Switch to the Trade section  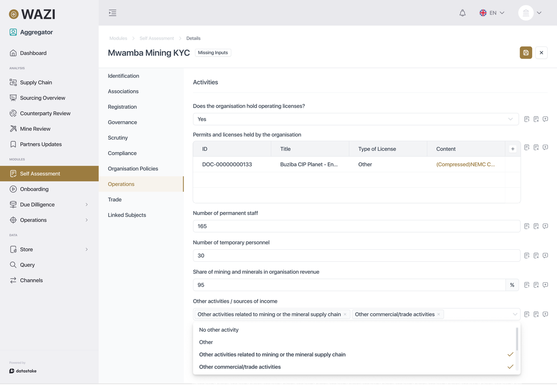[115, 199]
